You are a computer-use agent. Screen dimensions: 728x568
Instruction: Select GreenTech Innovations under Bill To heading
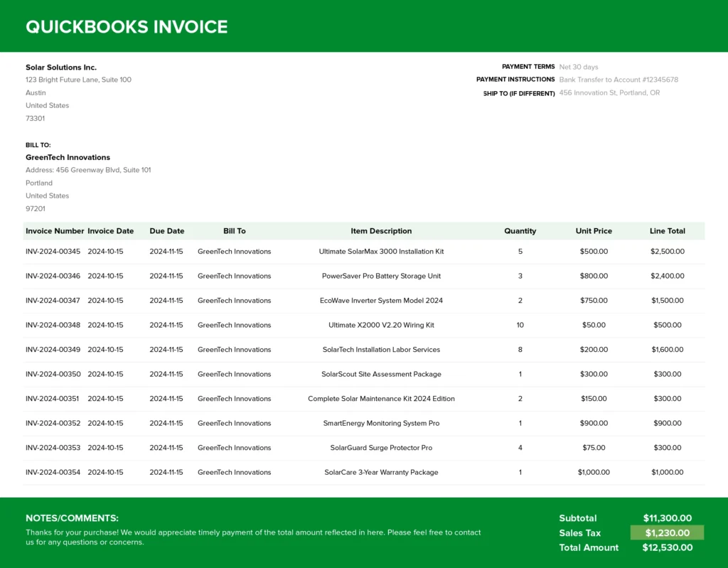click(68, 157)
